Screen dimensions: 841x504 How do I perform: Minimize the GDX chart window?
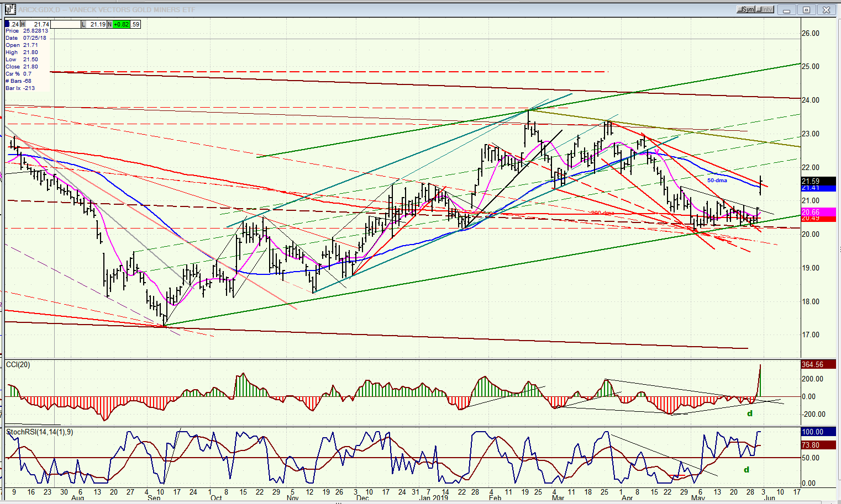[x=786, y=10]
